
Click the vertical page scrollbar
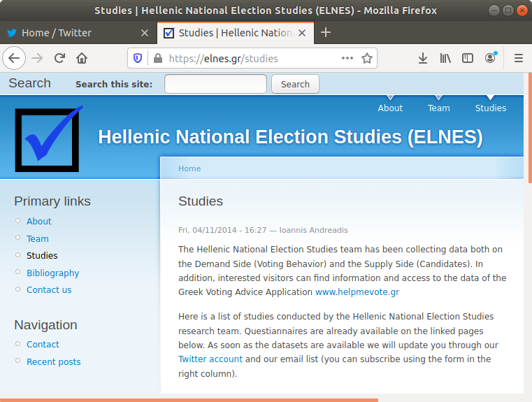coord(530,128)
